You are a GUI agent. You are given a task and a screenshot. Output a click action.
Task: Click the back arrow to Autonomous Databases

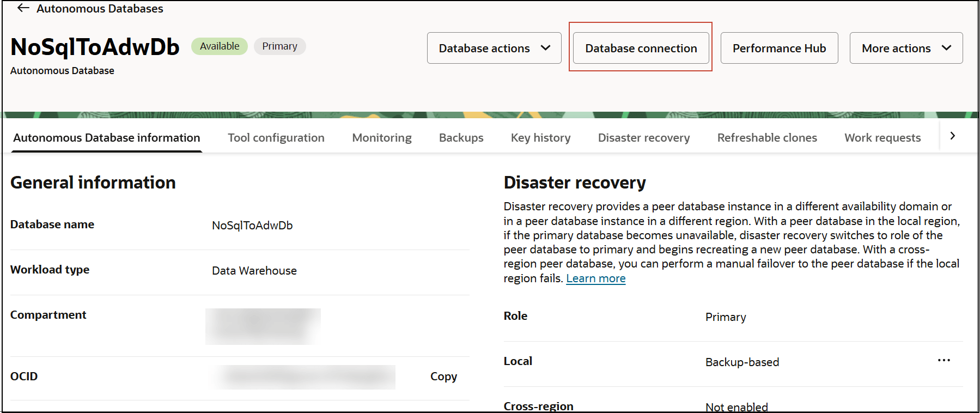pos(23,8)
